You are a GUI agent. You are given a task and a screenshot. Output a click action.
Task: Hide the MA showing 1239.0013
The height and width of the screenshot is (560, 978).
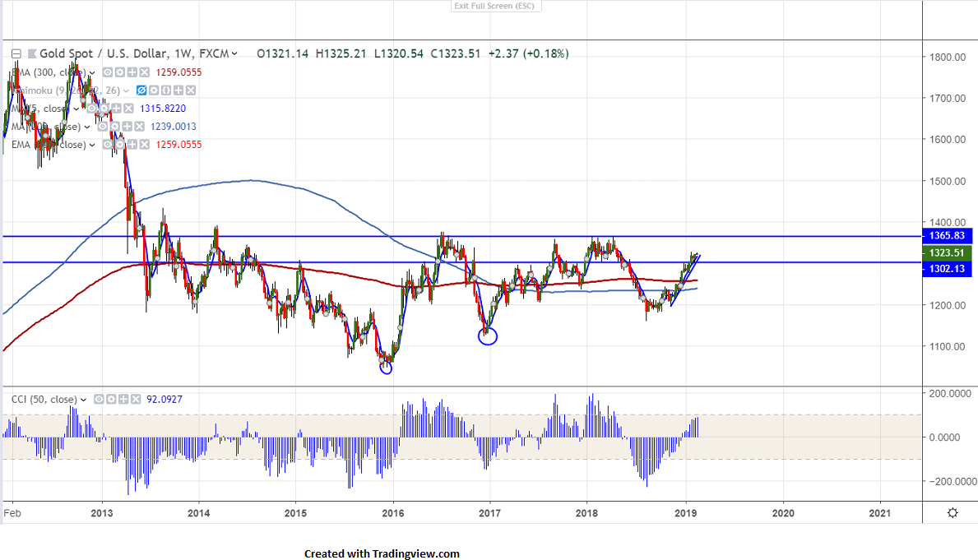(102, 127)
